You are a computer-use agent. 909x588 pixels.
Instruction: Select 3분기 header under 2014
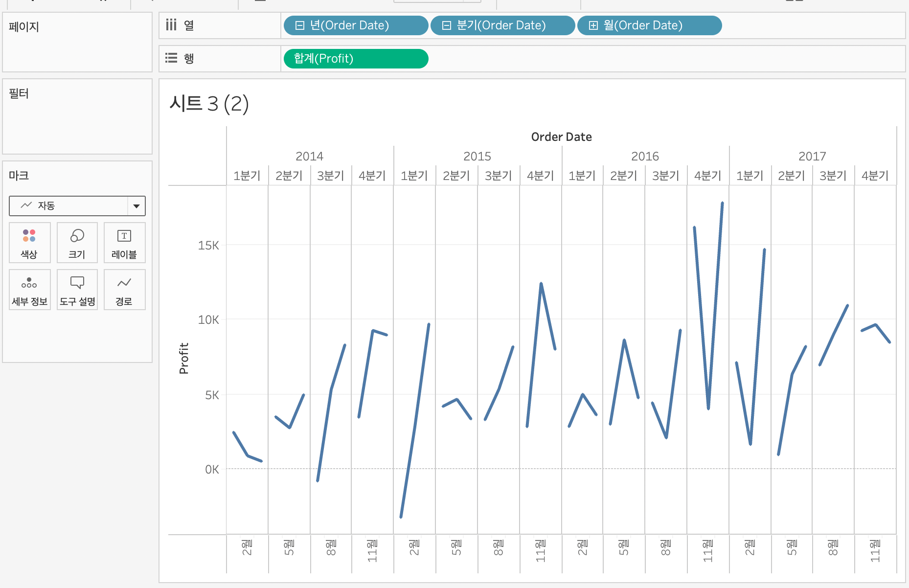pyautogui.click(x=331, y=176)
